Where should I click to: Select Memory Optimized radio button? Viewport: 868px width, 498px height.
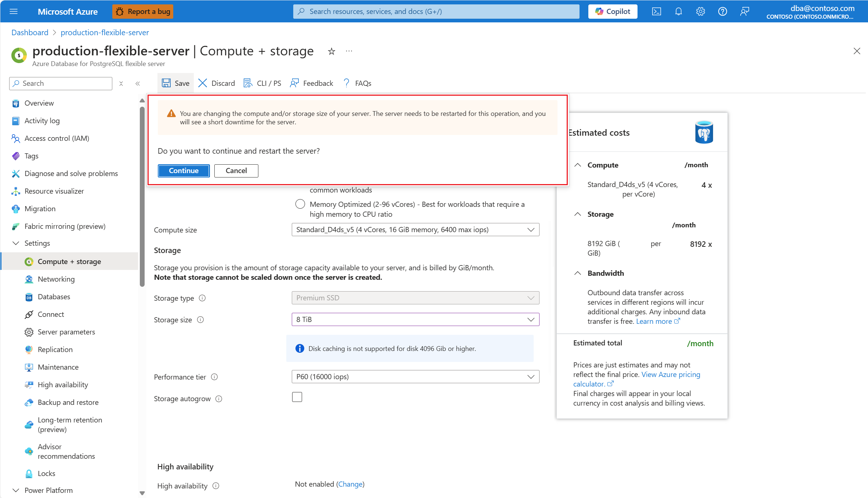300,204
